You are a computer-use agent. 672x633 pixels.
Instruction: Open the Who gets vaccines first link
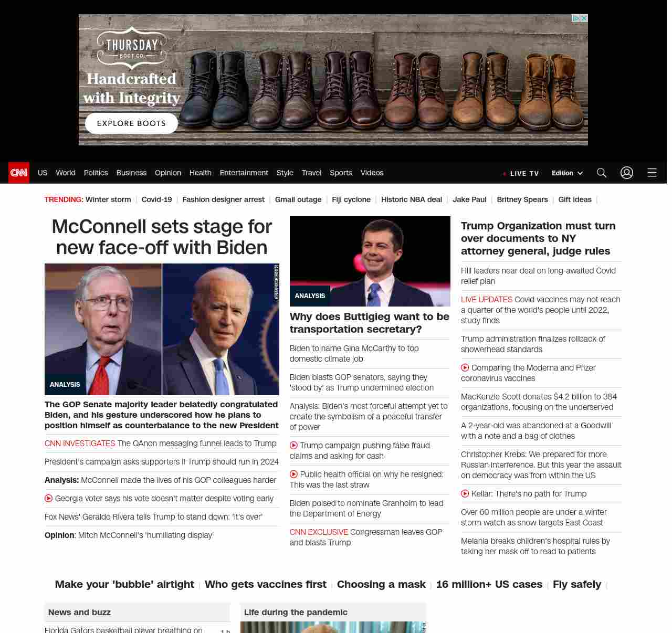click(265, 584)
